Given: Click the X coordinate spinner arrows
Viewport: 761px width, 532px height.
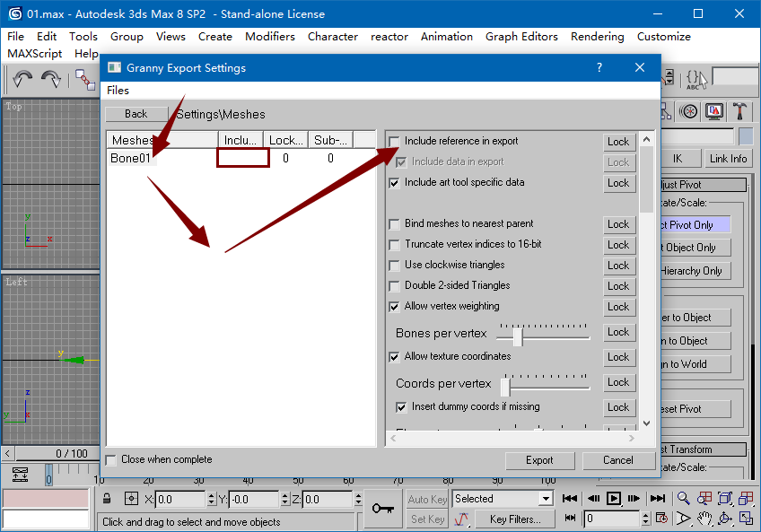Looking at the screenshot, I should (211, 499).
